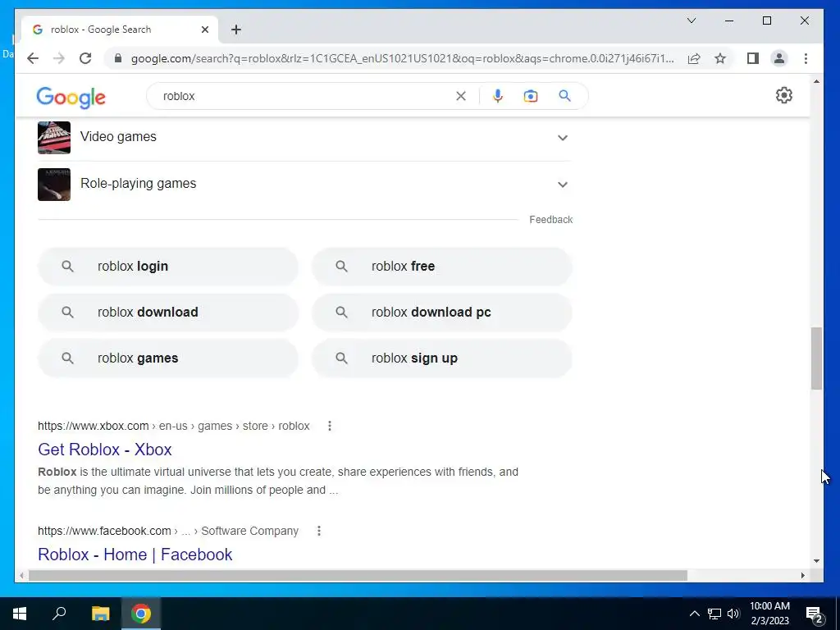Click the horizontal scrollbar thumb

coord(358,575)
